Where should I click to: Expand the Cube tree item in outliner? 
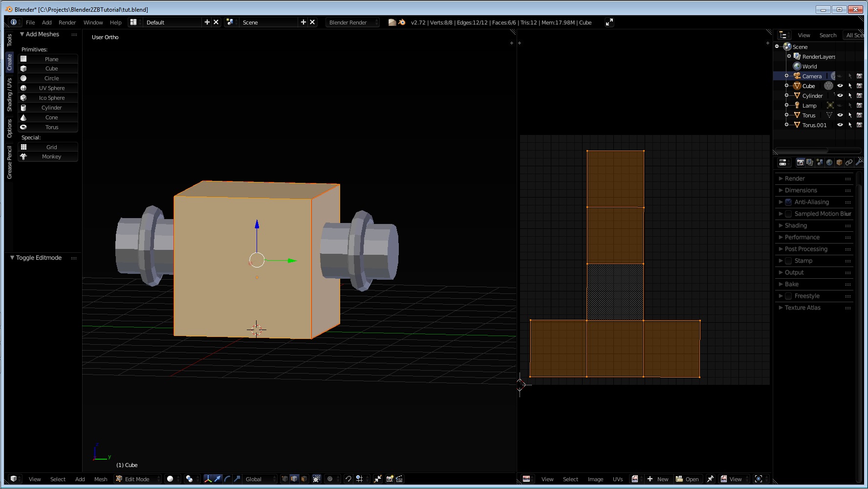(786, 86)
